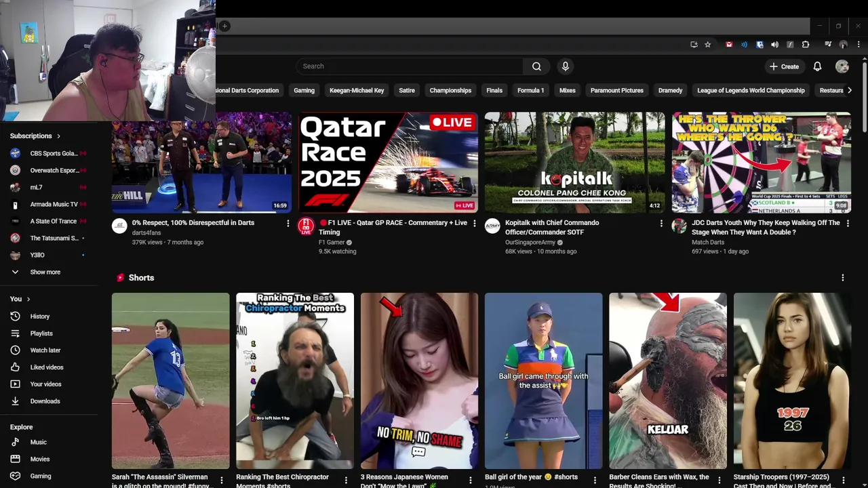
Task: Click the Create button
Action: 785,66
